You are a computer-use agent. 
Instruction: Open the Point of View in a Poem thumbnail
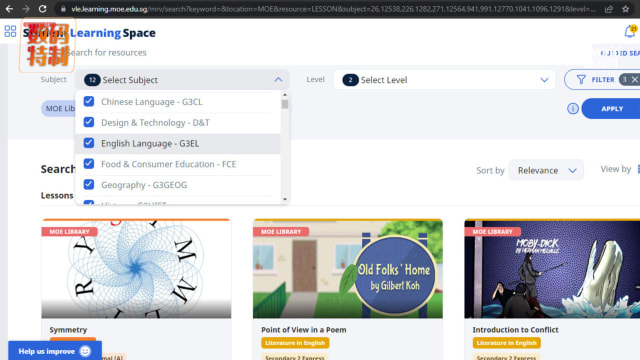(x=348, y=269)
